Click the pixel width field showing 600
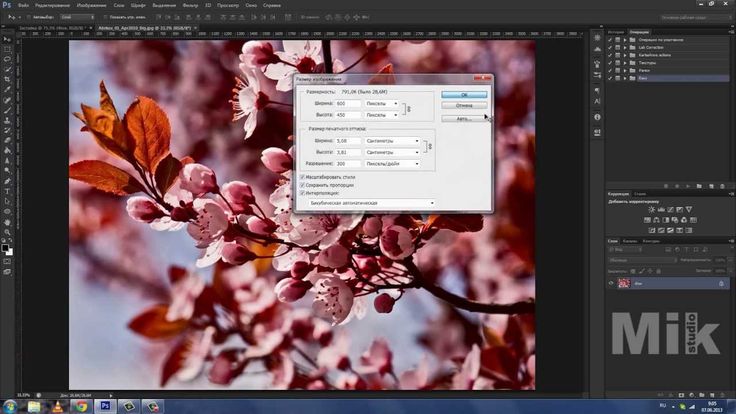Screen dimensions: 736x414 [x=348, y=103]
